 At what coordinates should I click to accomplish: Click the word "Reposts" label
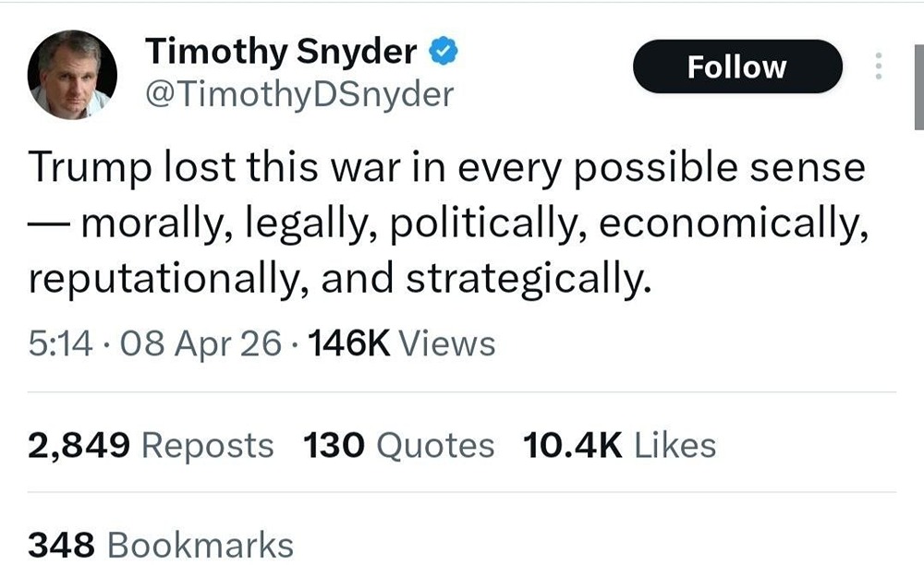tap(207, 446)
